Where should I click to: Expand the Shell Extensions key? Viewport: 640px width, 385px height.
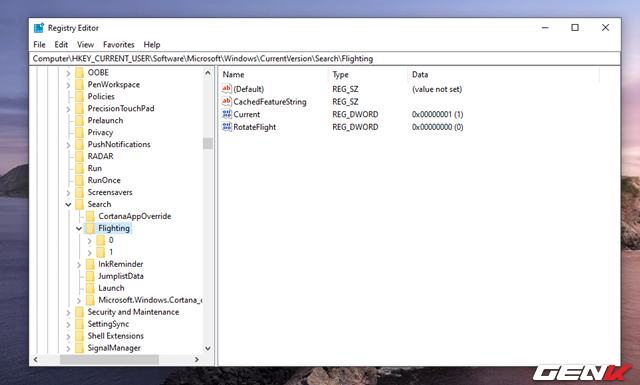point(68,336)
